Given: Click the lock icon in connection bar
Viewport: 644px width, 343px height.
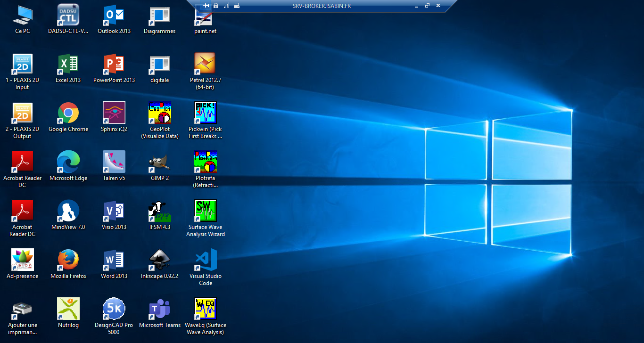Looking at the screenshot, I should 216,6.
